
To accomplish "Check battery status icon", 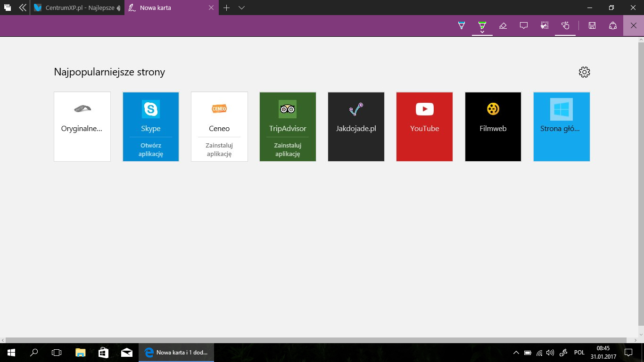I will point(528,353).
